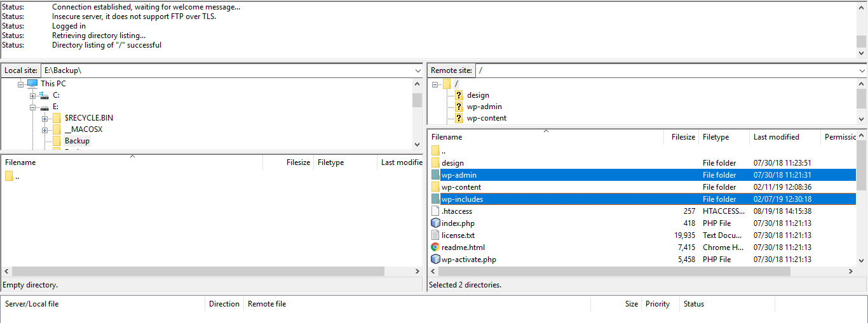Sort queue by Server/Local file column
Screen dimensions: 868x323
103,304
